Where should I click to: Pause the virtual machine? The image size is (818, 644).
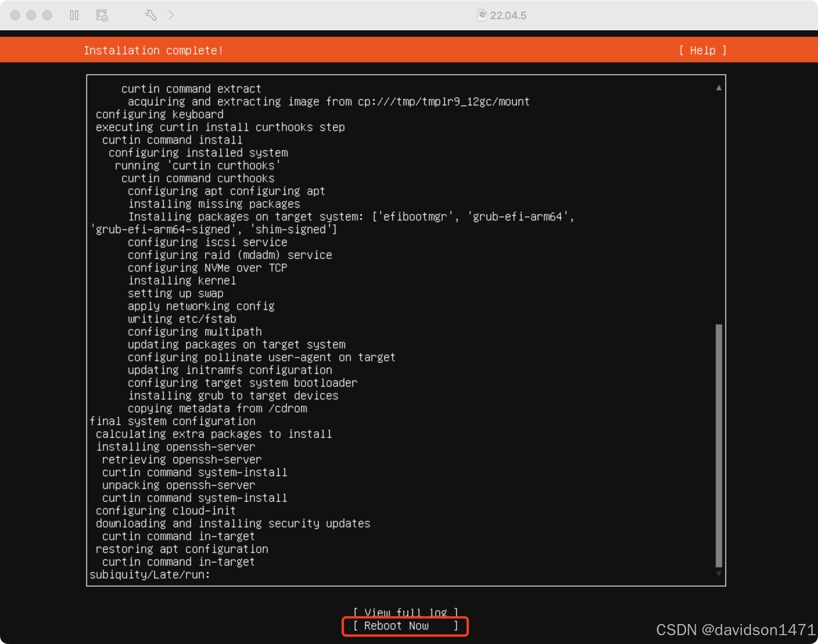click(x=74, y=15)
